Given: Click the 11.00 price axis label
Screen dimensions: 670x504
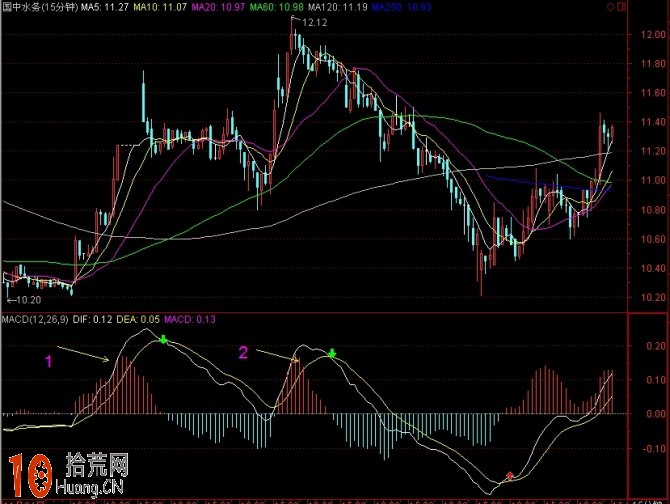Looking at the screenshot, I should point(653,181).
